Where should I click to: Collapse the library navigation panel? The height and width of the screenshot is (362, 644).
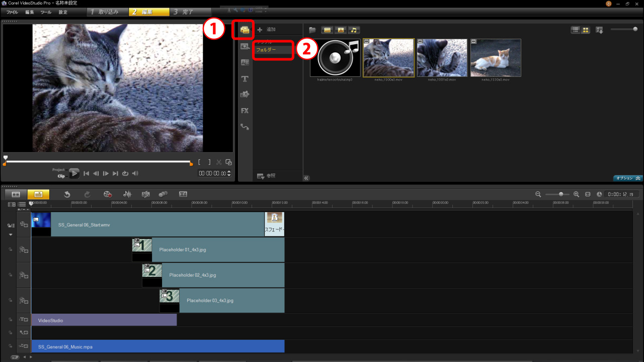(306, 178)
